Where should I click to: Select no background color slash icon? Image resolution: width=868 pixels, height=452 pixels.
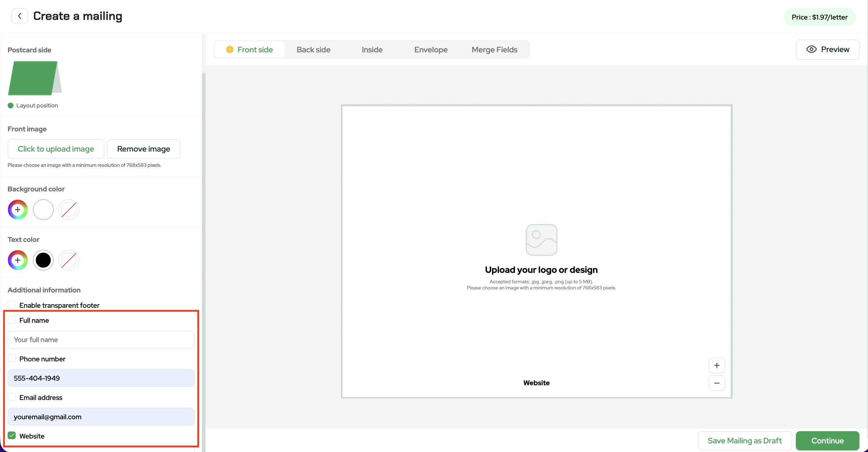coord(69,209)
